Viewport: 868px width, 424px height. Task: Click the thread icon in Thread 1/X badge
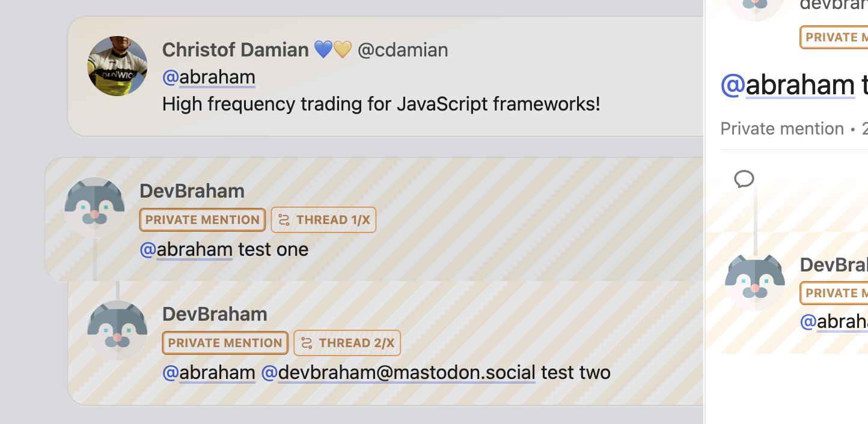[x=284, y=220]
